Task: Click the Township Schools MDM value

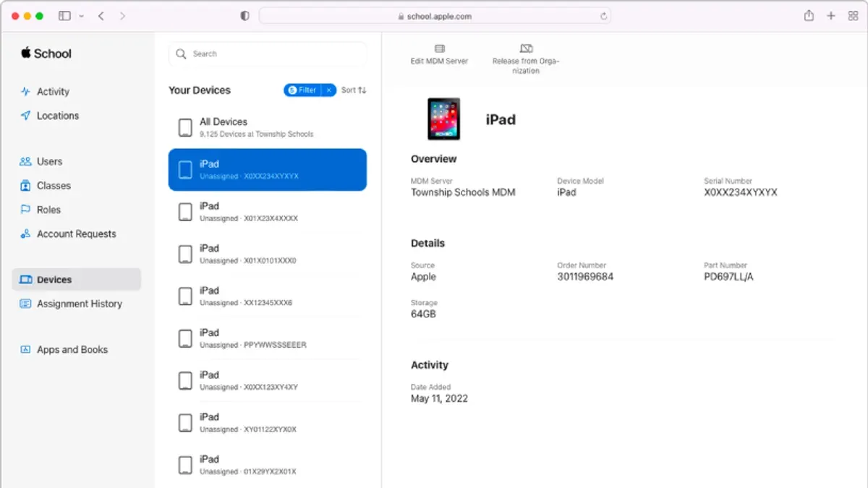Action: tap(463, 192)
